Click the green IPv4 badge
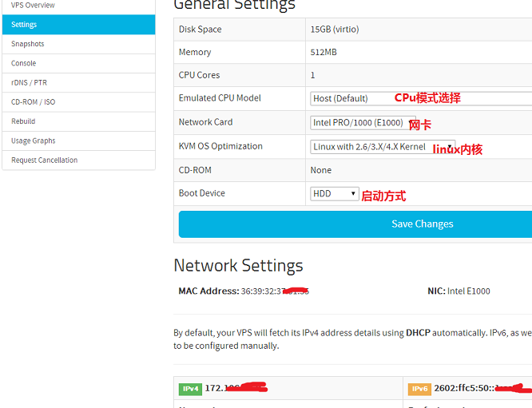Image resolution: width=532 pixels, height=408 pixels. click(x=191, y=389)
